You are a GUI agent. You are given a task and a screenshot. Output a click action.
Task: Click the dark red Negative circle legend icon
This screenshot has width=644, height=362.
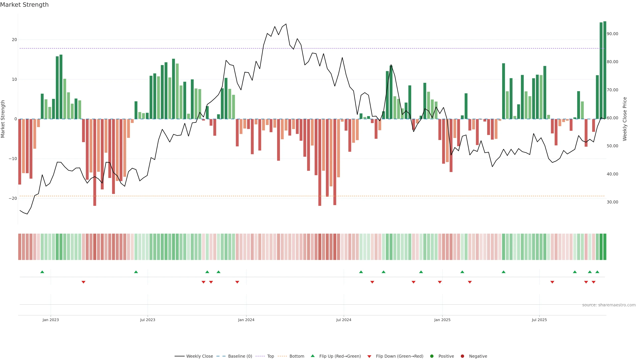[x=462, y=356]
